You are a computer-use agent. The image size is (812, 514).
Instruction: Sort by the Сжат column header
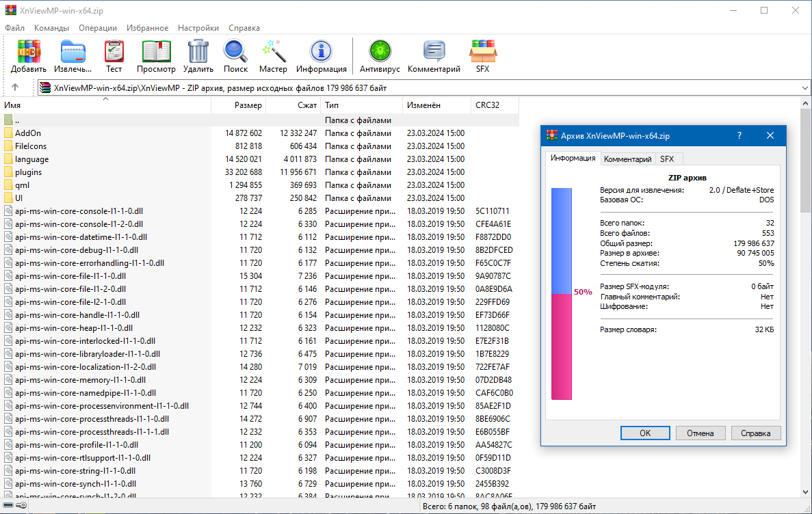tap(293, 105)
